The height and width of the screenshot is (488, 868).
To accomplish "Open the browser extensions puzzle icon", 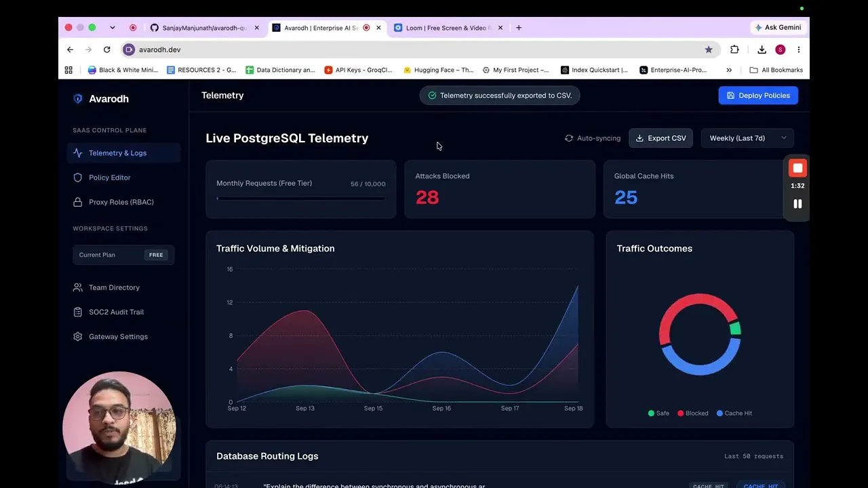I will 734,49.
